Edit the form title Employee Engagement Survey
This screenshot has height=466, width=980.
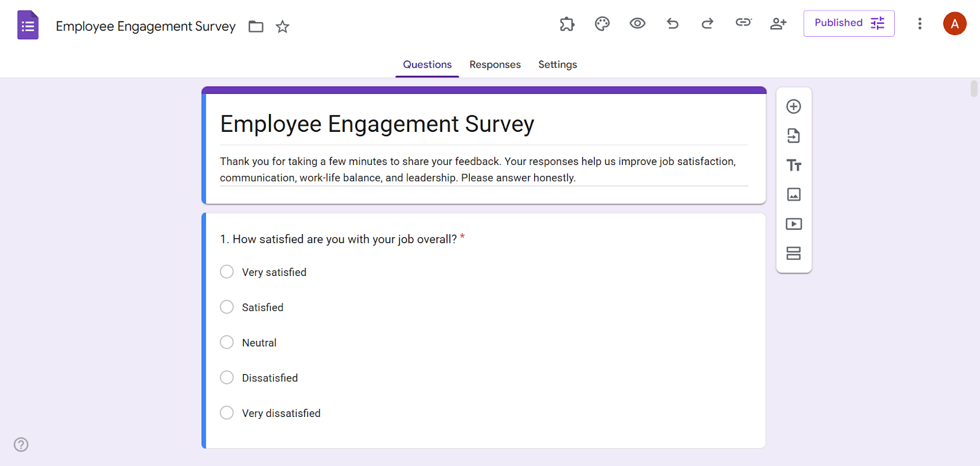[377, 124]
